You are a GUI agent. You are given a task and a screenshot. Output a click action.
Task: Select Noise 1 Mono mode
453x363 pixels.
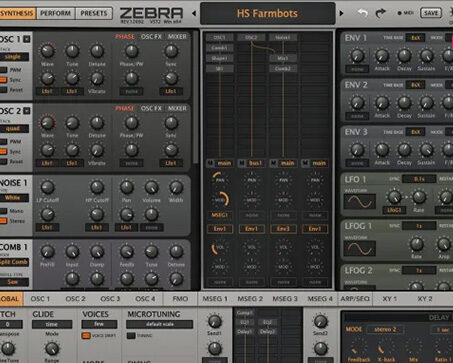(x=3, y=211)
